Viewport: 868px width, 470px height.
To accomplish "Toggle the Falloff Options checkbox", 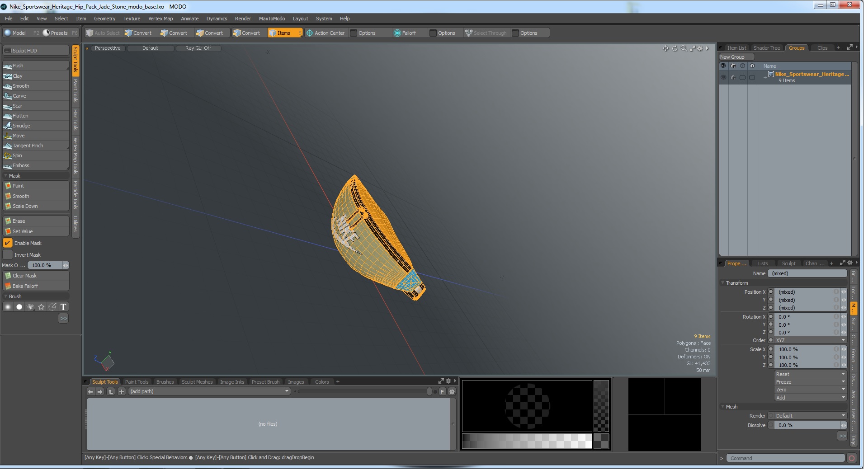I will [433, 33].
